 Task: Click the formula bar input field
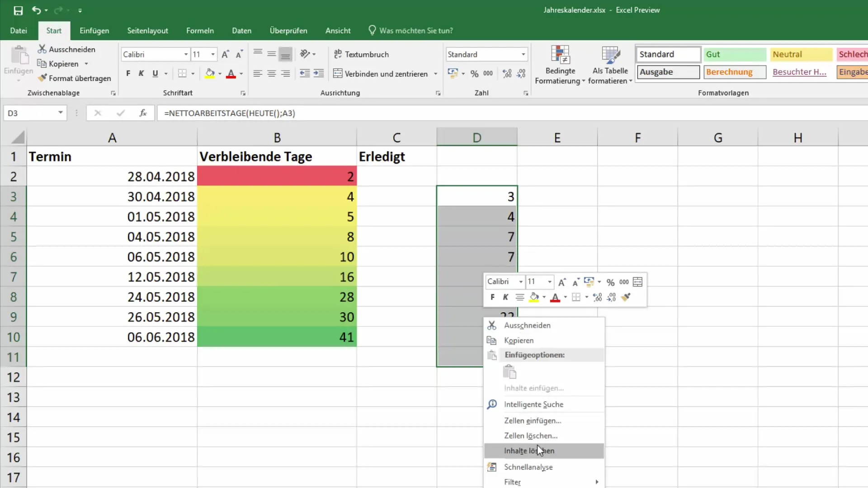(x=512, y=113)
